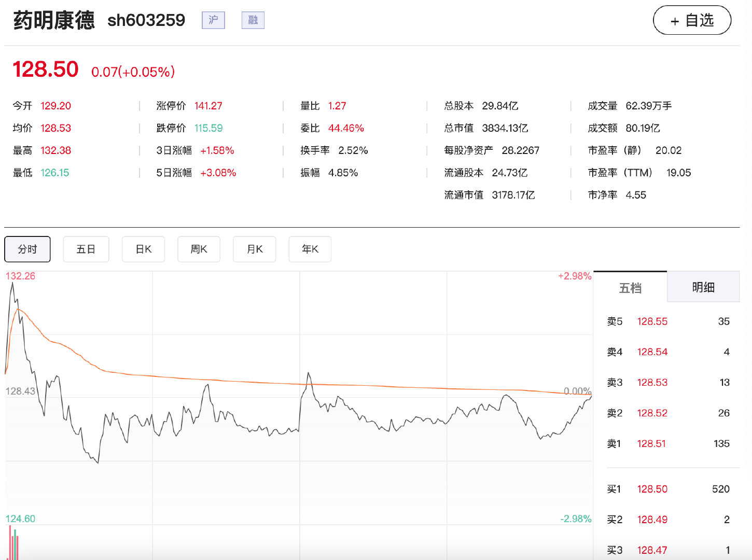Viewport: 752px width, 560px height.
Task: Click the 成交额 value 80.19亿
Action: (643, 128)
